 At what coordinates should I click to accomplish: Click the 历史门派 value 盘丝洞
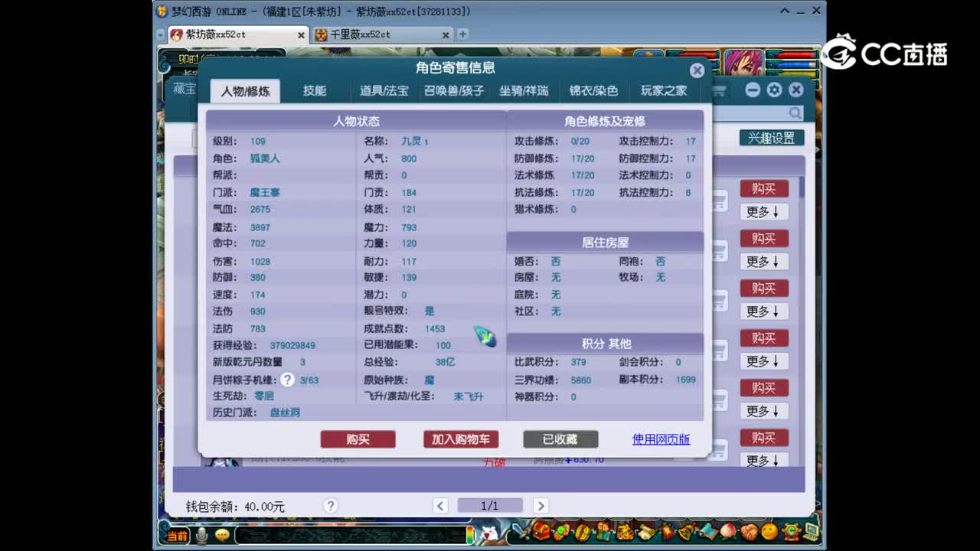click(x=285, y=412)
